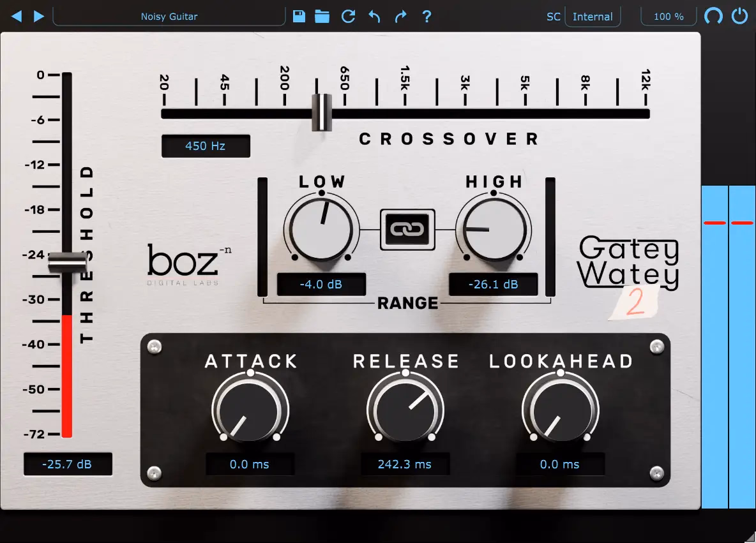The width and height of the screenshot is (756, 543).
Task: Load the next preset with right arrow
Action: pos(39,17)
